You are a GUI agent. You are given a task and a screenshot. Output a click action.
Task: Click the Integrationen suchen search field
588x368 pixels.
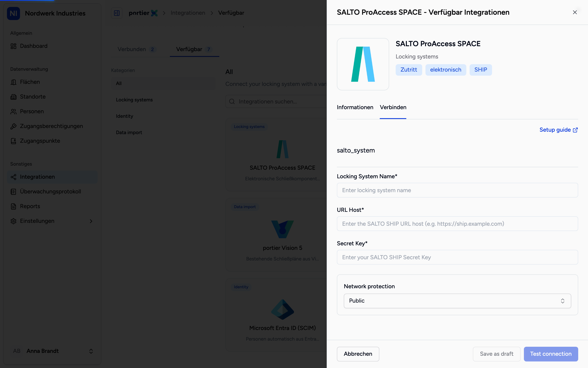point(276,101)
